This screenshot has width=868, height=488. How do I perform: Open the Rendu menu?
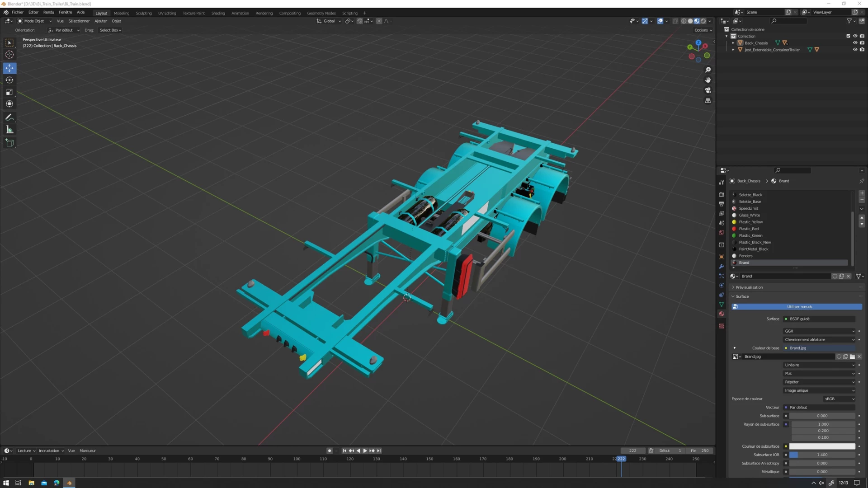[x=48, y=12]
